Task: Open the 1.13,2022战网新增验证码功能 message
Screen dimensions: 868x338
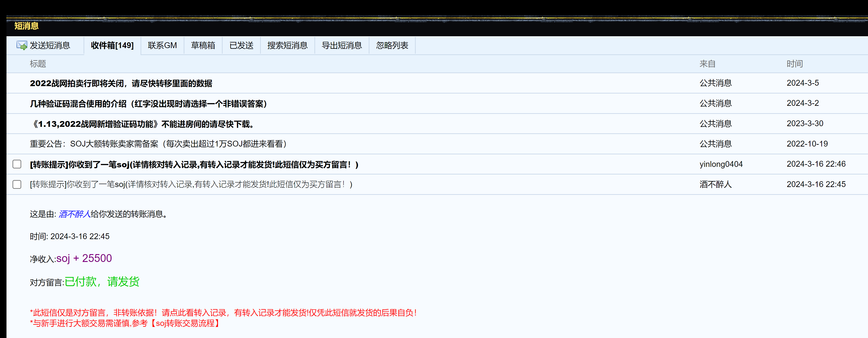Action: coord(143,124)
